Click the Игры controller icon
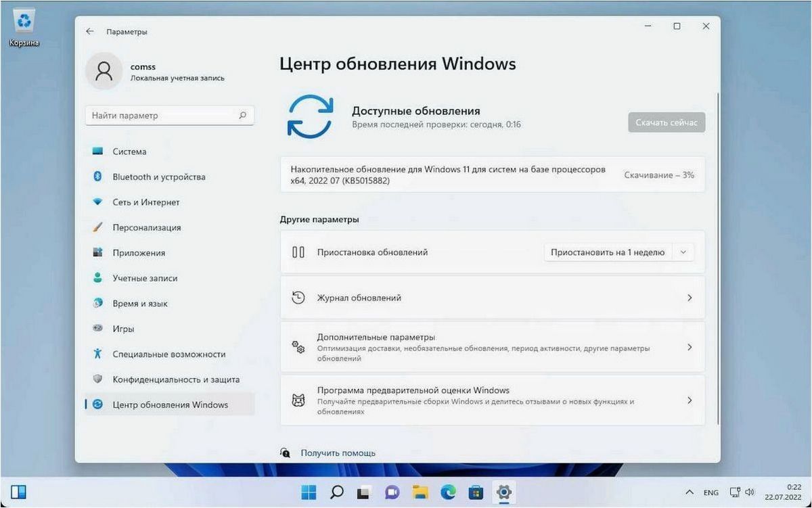 pyautogui.click(x=97, y=329)
